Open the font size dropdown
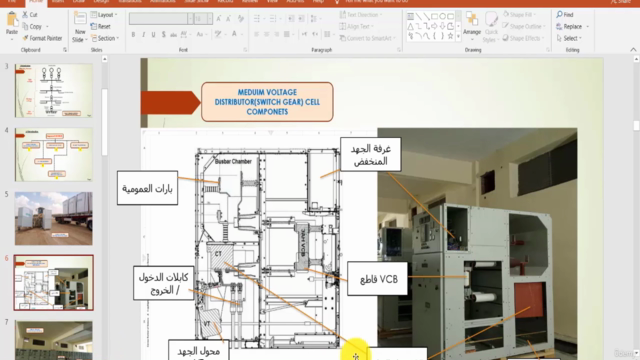 point(210,19)
